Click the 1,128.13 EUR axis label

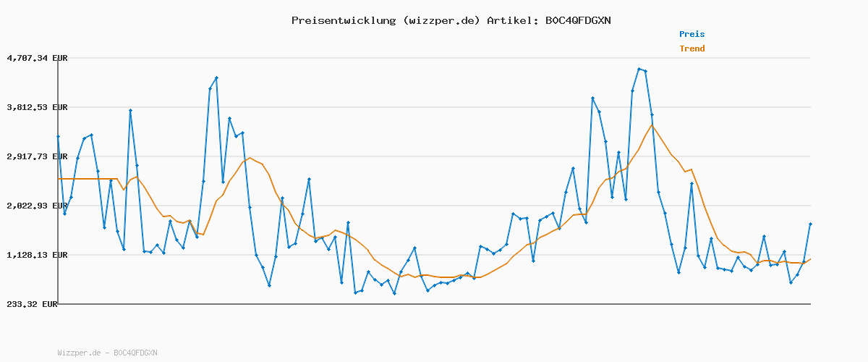click(x=37, y=255)
